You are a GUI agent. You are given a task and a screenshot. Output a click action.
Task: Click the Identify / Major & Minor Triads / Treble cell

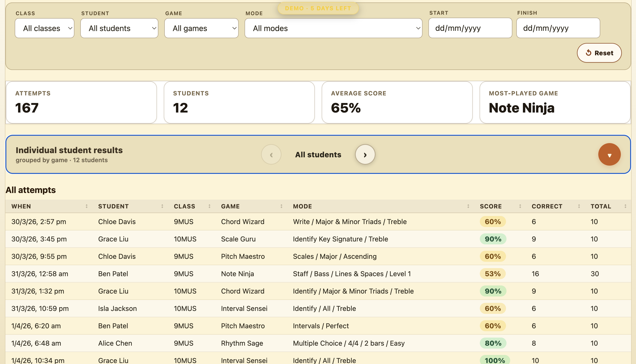pos(353,291)
